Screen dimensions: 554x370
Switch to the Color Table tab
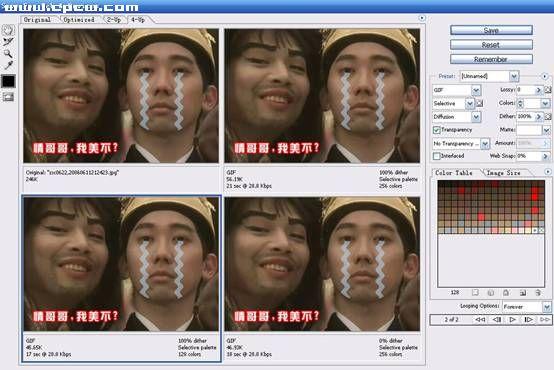coord(454,173)
